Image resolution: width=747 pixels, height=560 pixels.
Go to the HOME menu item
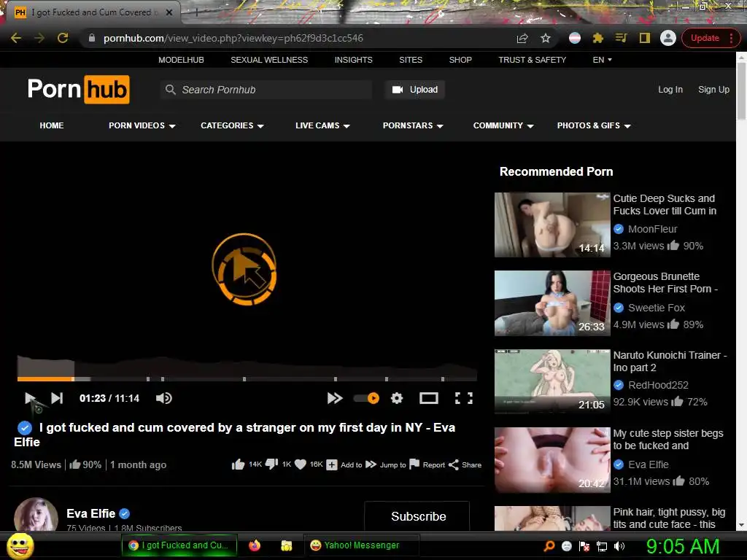tap(52, 125)
